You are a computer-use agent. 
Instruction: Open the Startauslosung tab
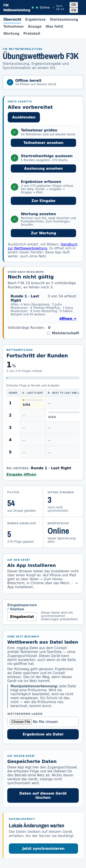tap(64, 20)
